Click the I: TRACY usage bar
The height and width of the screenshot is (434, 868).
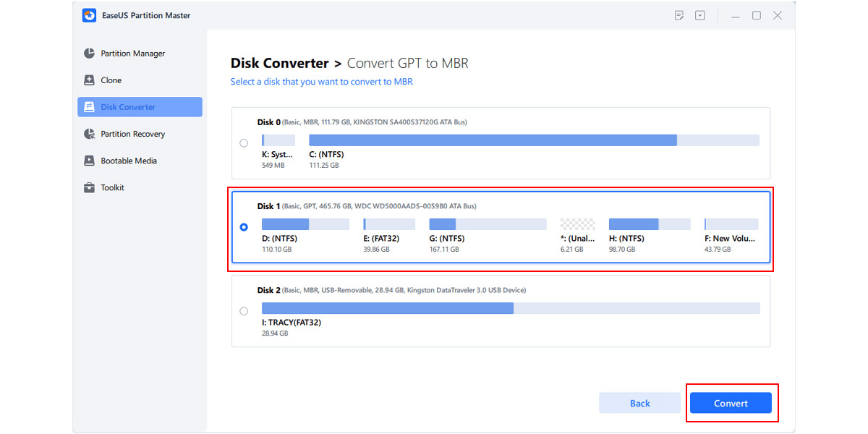tap(511, 308)
